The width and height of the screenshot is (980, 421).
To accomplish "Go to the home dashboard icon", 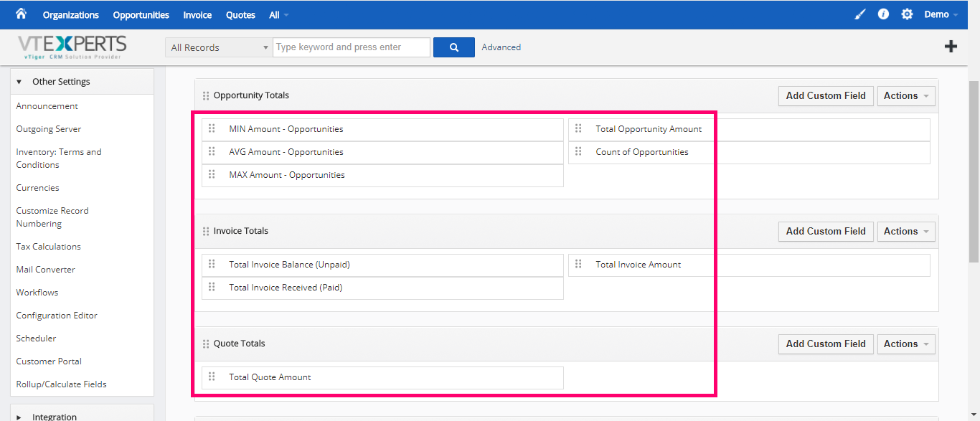I will [x=21, y=14].
